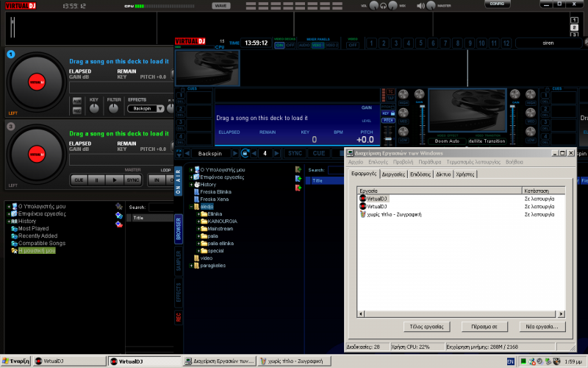Click the pause button on deck 3
588x368 pixels.
click(96, 180)
